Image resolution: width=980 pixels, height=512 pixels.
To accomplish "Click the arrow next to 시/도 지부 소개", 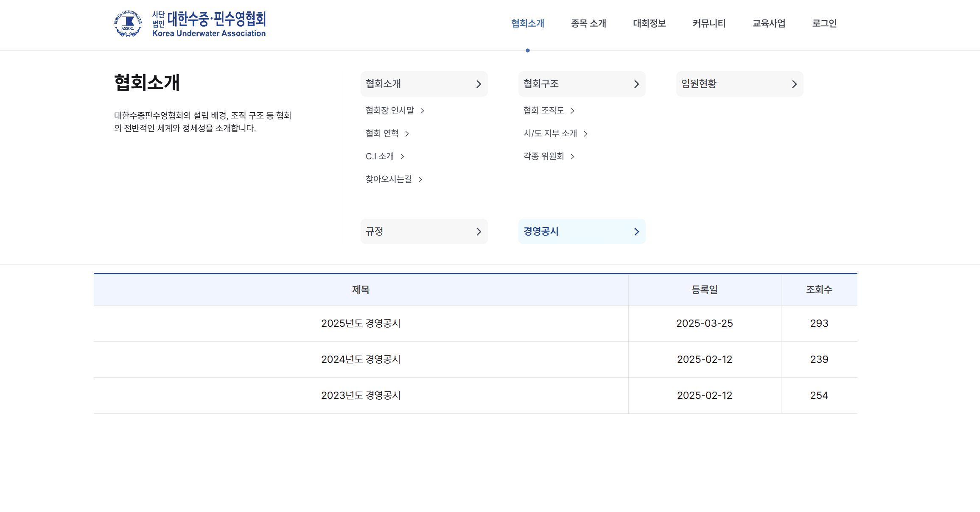I will [x=585, y=134].
